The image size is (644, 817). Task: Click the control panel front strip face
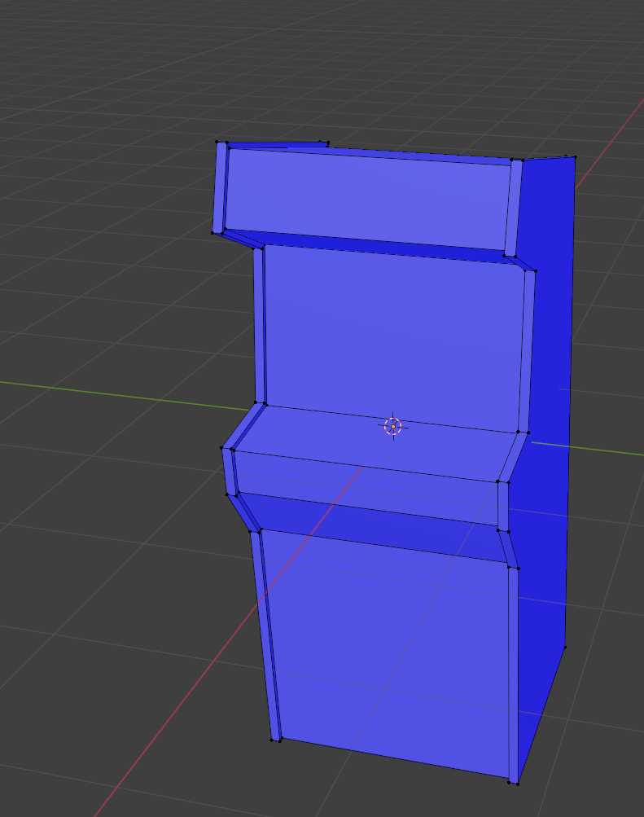click(366, 485)
